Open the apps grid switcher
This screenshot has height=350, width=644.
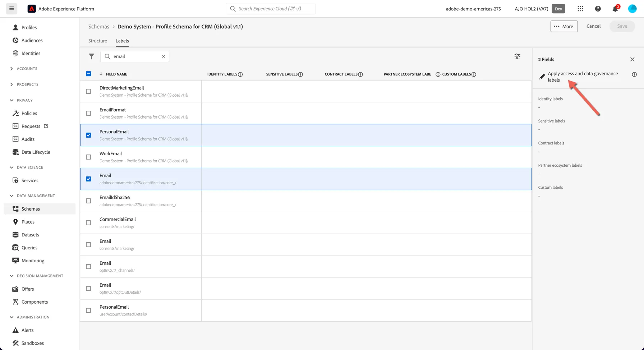[580, 9]
